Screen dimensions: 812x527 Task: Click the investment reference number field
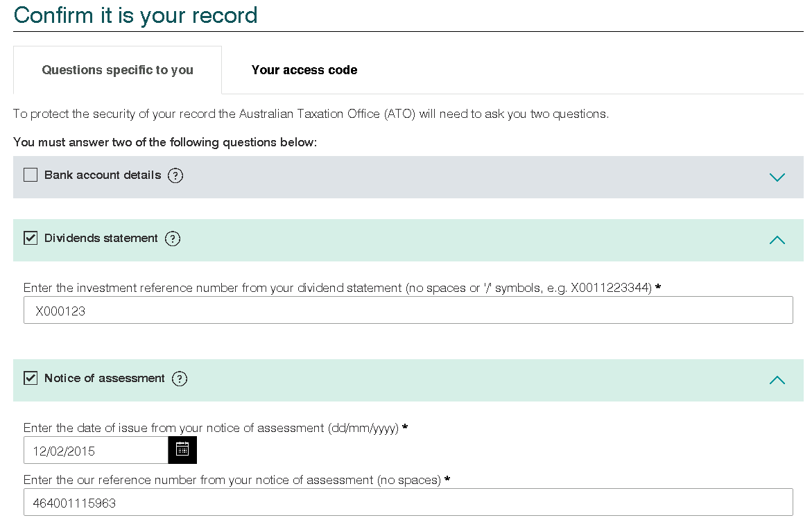(x=408, y=311)
